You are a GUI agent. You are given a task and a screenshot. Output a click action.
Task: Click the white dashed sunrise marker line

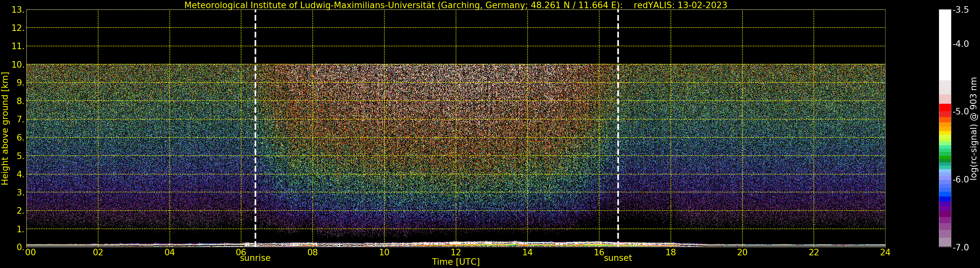(255, 128)
